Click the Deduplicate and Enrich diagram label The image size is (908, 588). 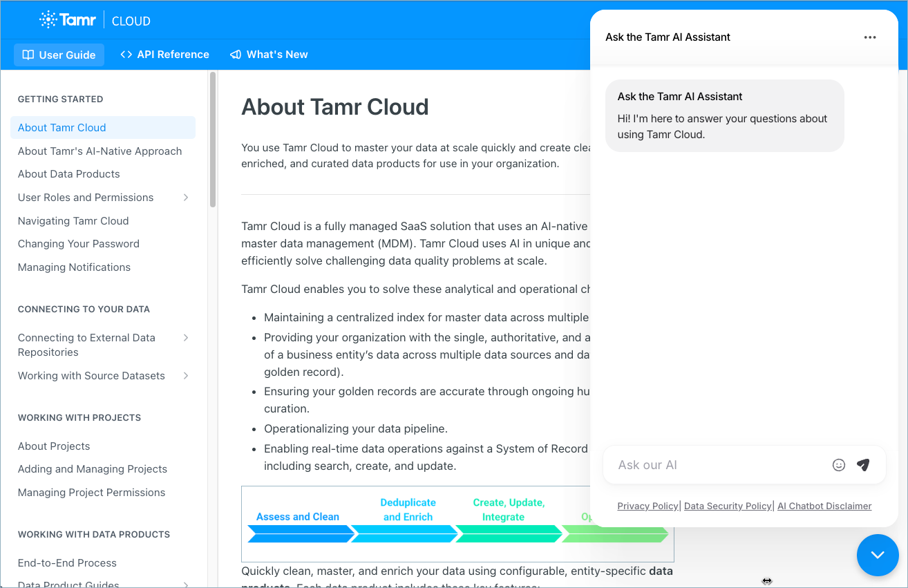click(408, 510)
